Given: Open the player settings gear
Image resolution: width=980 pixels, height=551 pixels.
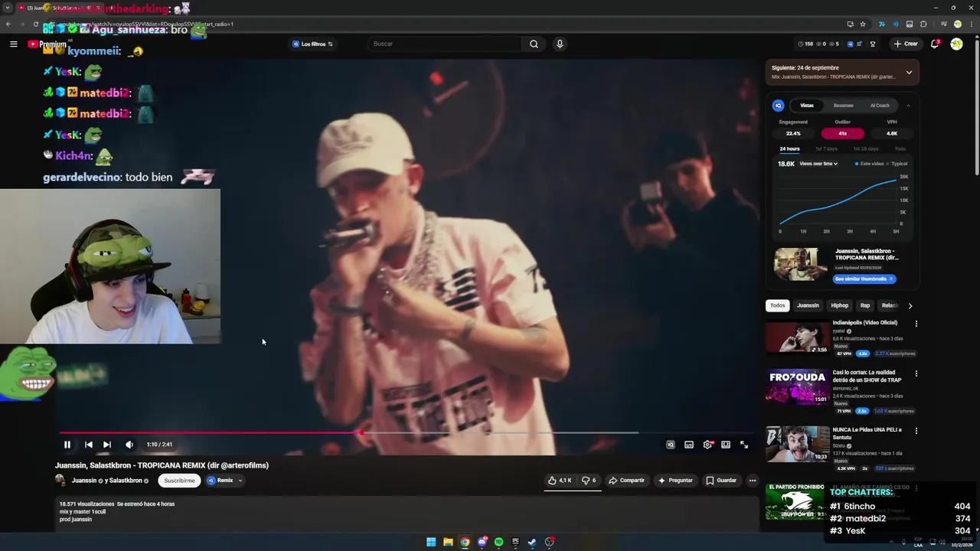Looking at the screenshot, I should tap(707, 445).
